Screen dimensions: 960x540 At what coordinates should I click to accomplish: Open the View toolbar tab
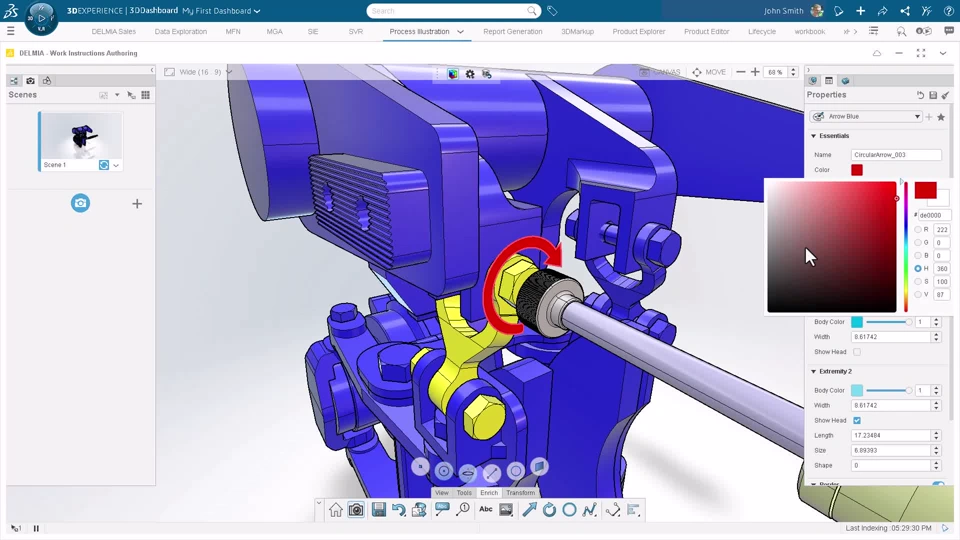(441, 493)
